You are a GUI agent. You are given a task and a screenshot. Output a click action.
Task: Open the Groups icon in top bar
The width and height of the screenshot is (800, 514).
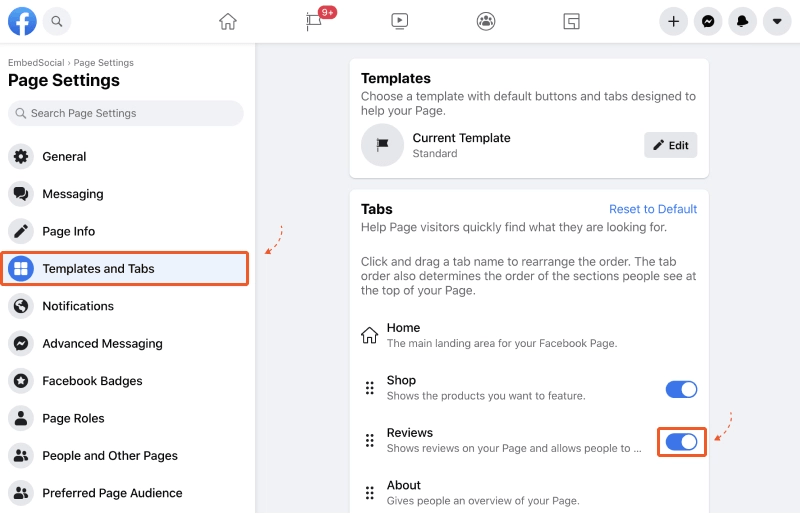click(486, 21)
